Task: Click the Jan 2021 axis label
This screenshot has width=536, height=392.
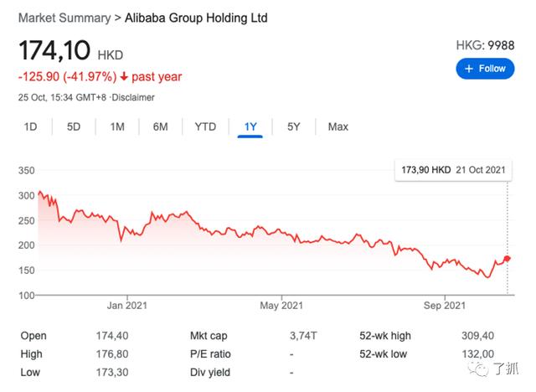Action: click(x=126, y=306)
